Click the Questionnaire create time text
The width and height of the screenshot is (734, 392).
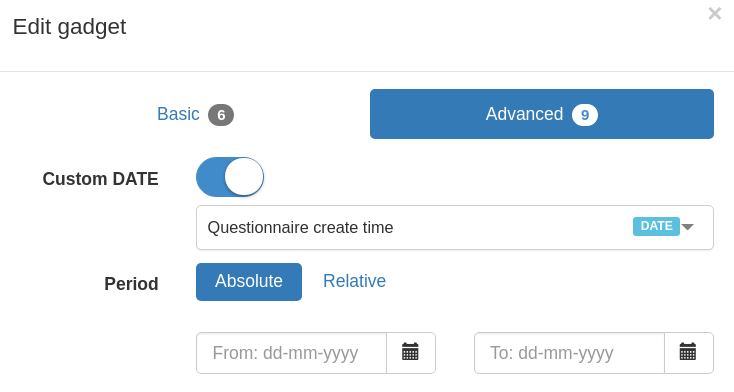300,227
